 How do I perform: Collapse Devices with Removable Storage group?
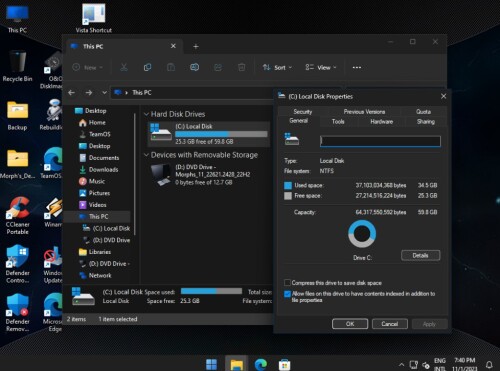(146, 155)
